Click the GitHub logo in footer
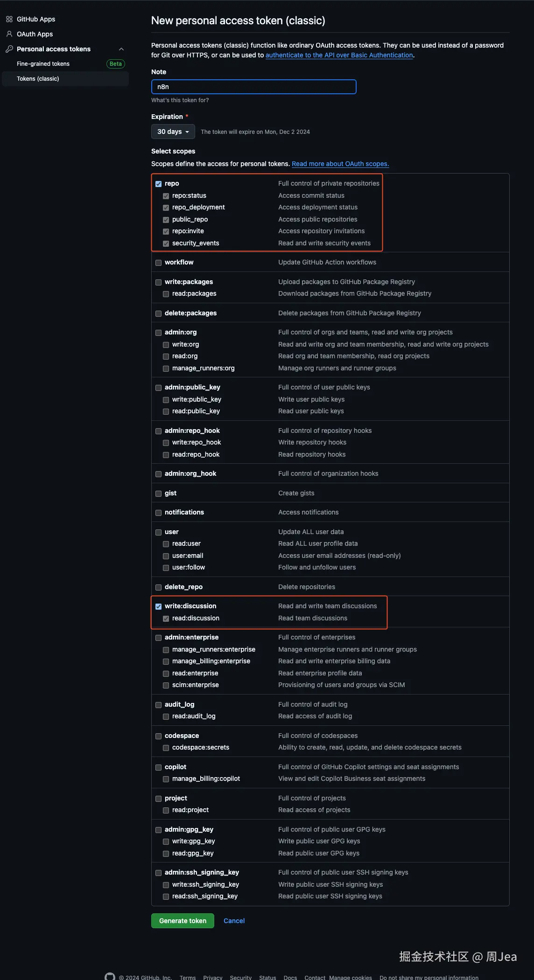The width and height of the screenshot is (534, 980). tap(110, 977)
